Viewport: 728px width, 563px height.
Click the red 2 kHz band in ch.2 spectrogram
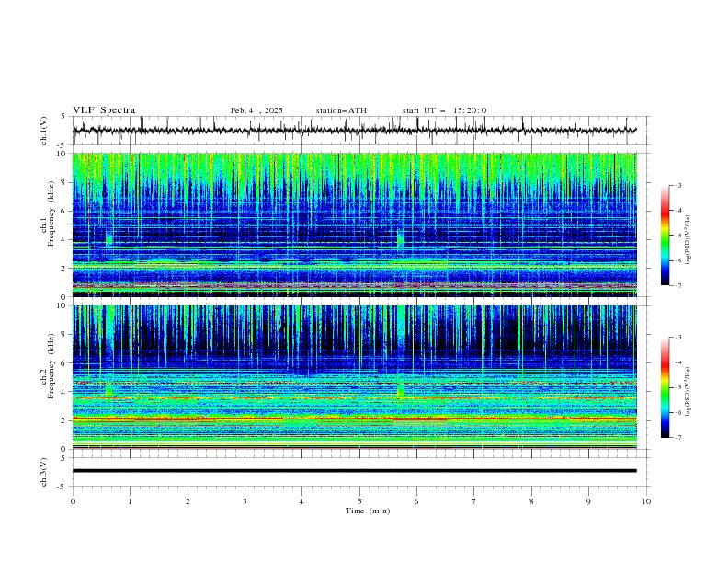(354, 419)
